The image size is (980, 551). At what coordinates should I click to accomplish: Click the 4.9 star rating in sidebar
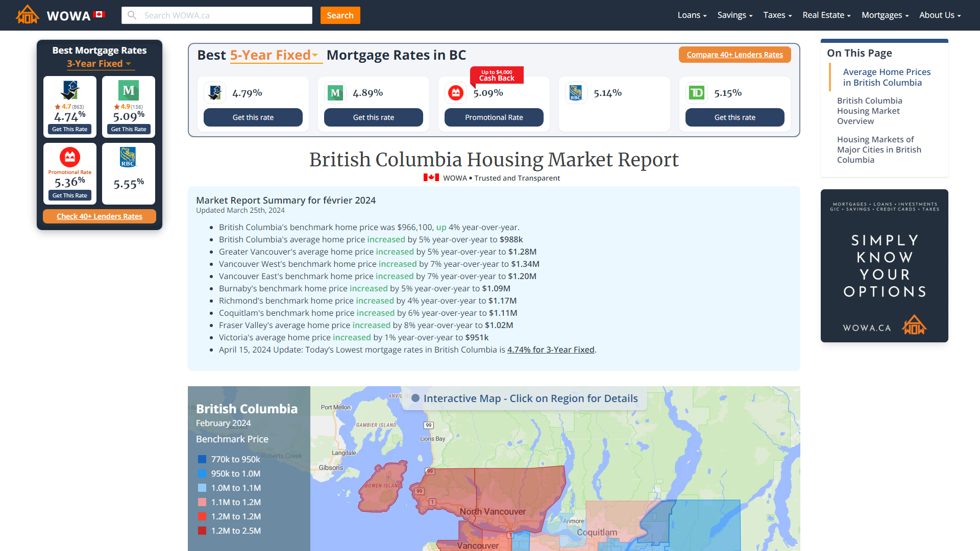pos(128,107)
